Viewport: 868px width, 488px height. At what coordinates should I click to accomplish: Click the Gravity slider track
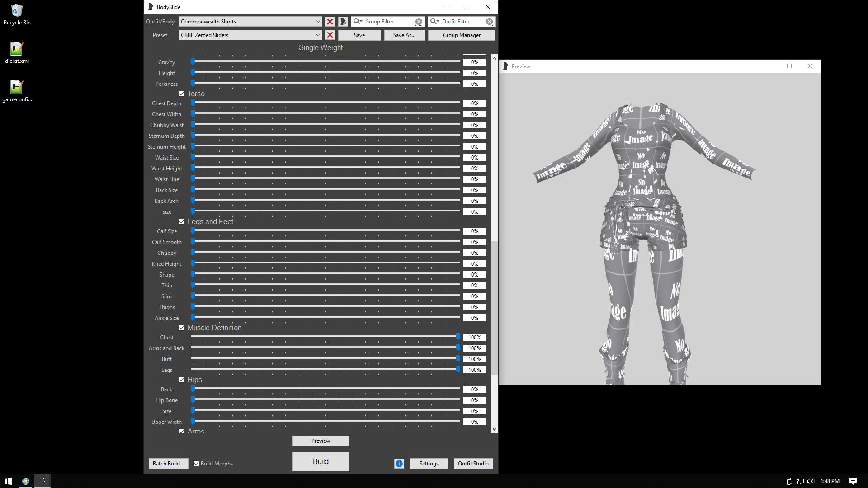click(325, 61)
